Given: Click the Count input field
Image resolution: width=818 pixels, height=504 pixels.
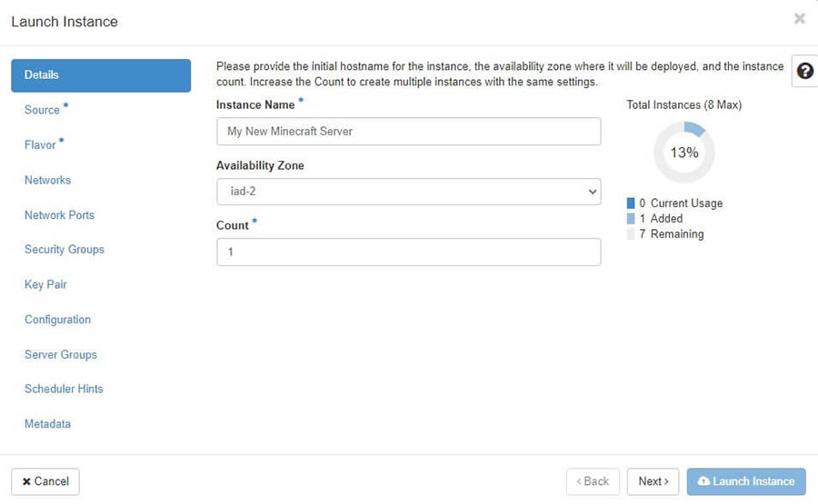Looking at the screenshot, I should coord(408,252).
